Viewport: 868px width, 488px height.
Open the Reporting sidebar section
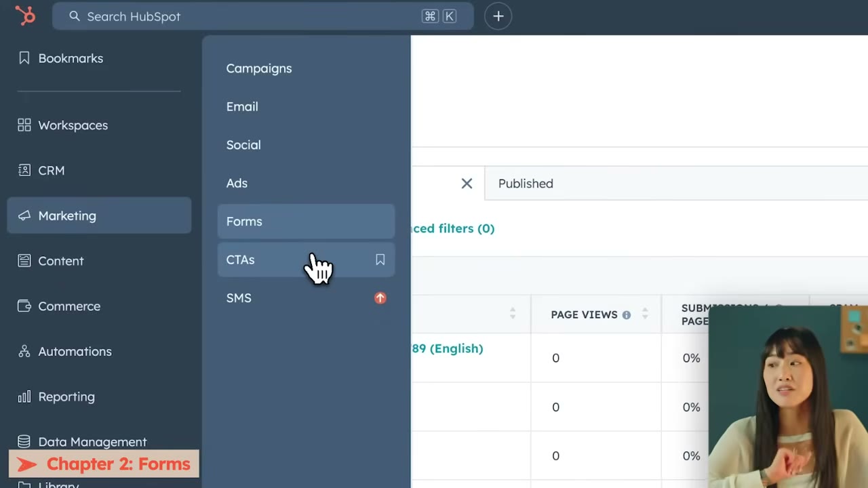click(x=99, y=396)
